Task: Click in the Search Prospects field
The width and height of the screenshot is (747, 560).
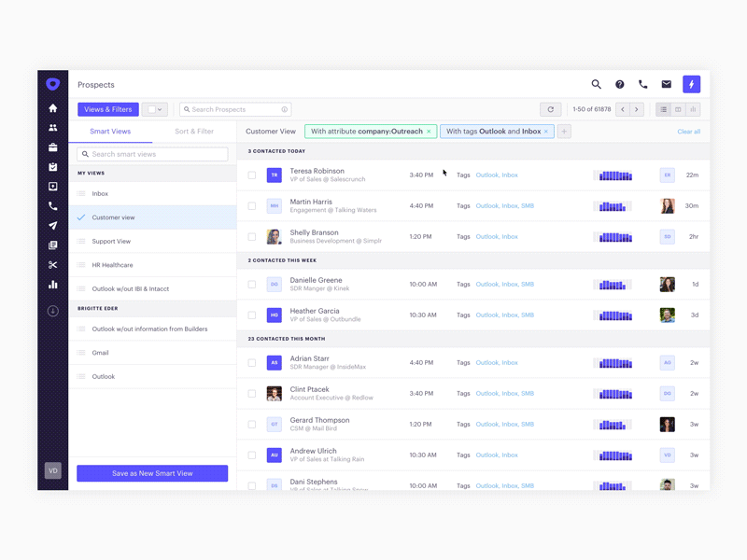Action: tap(235, 109)
